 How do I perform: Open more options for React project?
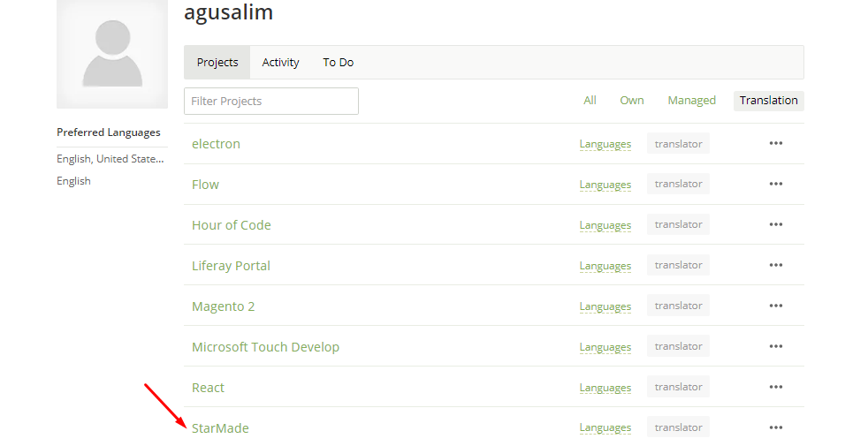point(775,387)
